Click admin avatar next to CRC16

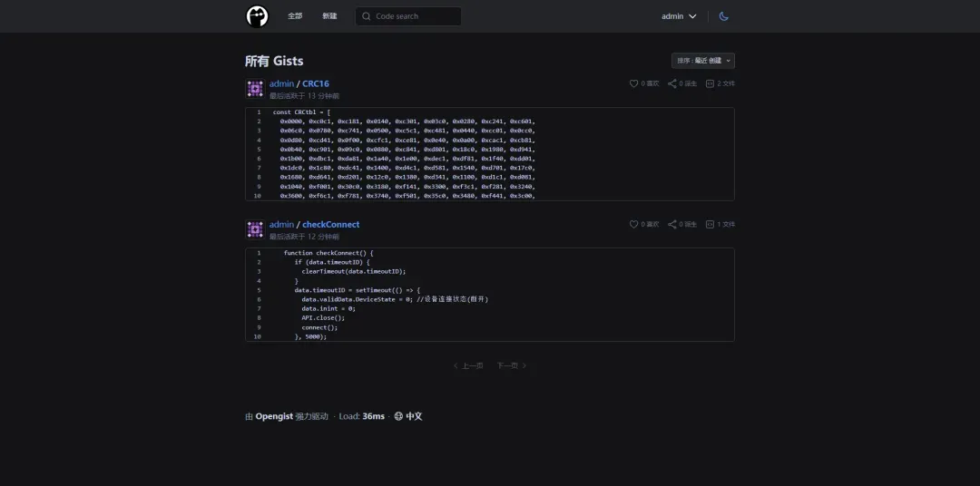point(255,89)
